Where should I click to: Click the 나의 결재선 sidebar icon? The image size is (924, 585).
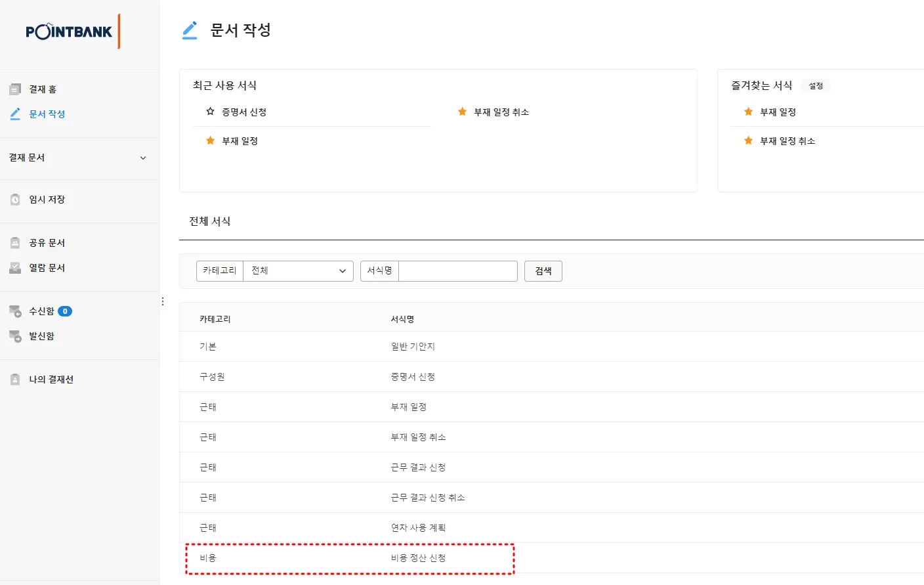tap(15, 379)
